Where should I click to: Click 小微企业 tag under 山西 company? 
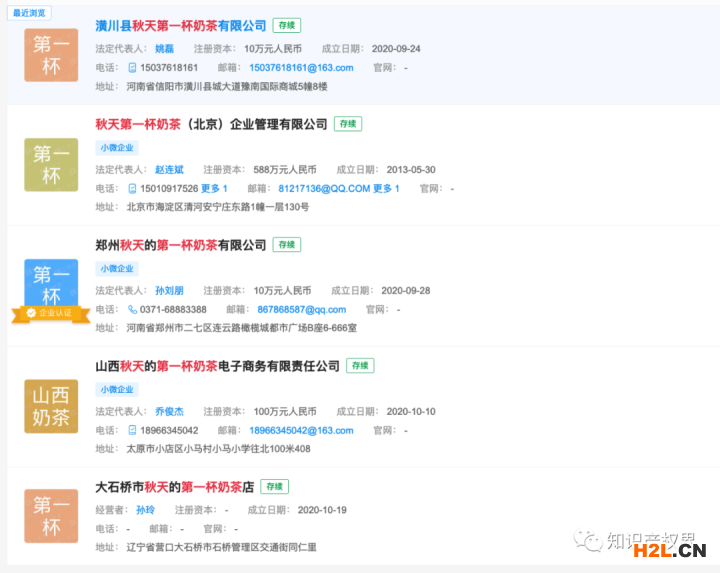coord(117,390)
